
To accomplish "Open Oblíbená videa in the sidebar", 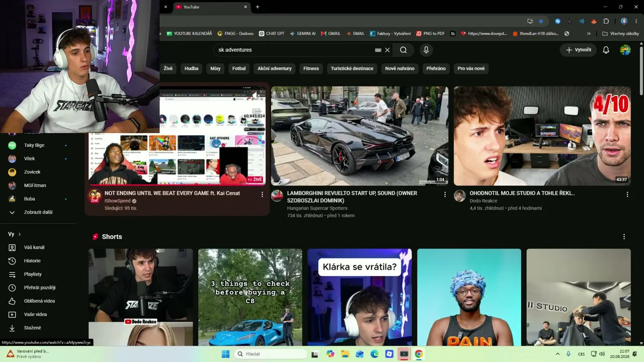I will pos(38,301).
